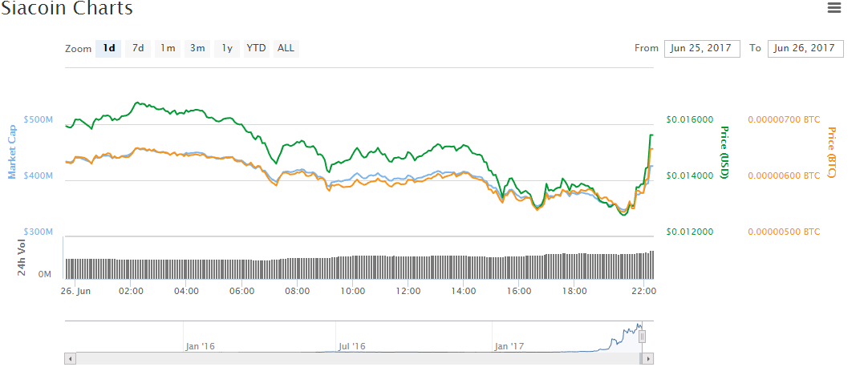Select the YTD zoom range
The width and height of the screenshot is (868, 367).
[x=256, y=49]
